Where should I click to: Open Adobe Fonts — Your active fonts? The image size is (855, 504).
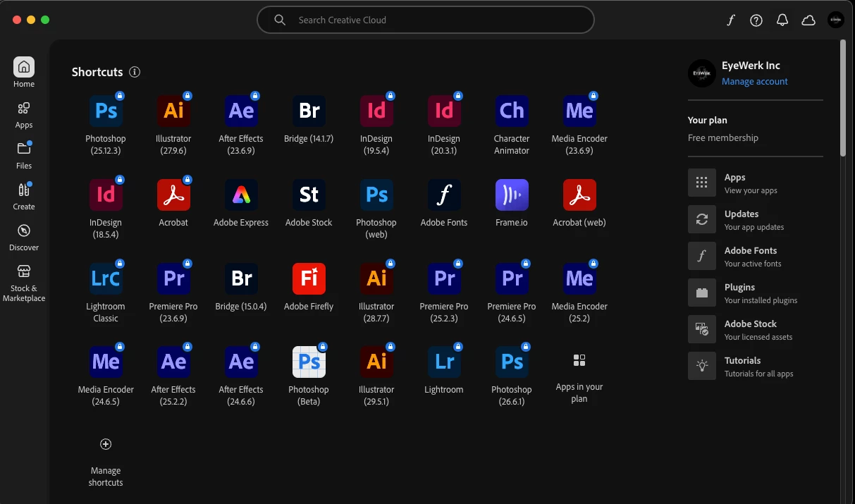756,257
